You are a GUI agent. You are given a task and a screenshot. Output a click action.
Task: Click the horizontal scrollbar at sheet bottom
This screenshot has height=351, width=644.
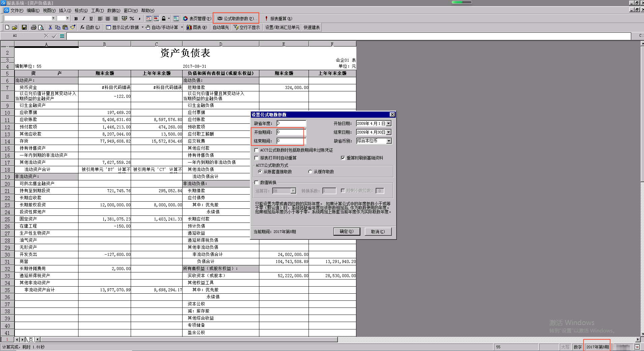point(189,340)
